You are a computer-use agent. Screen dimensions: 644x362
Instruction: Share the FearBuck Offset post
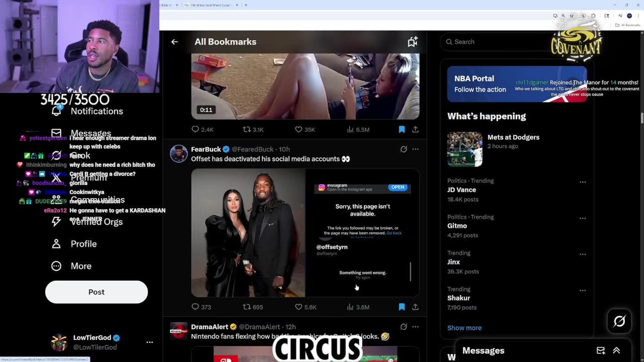click(415, 307)
